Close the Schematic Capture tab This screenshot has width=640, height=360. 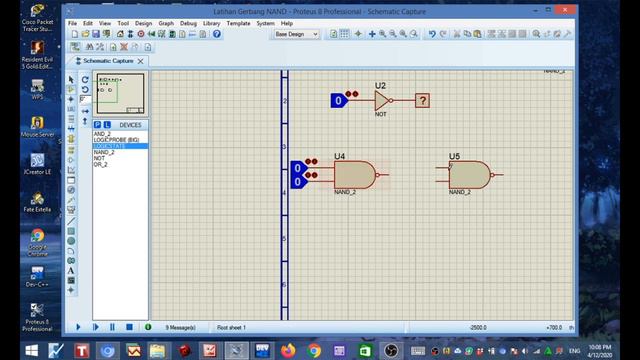tap(140, 61)
